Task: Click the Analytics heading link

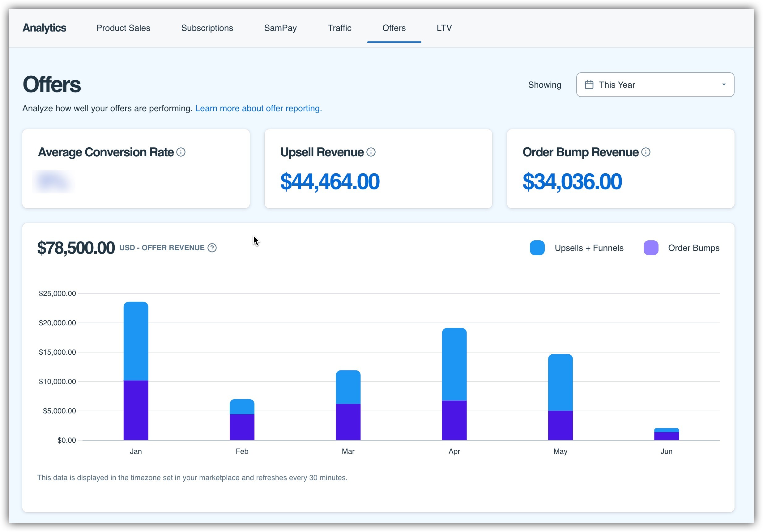Action: point(44,28)
